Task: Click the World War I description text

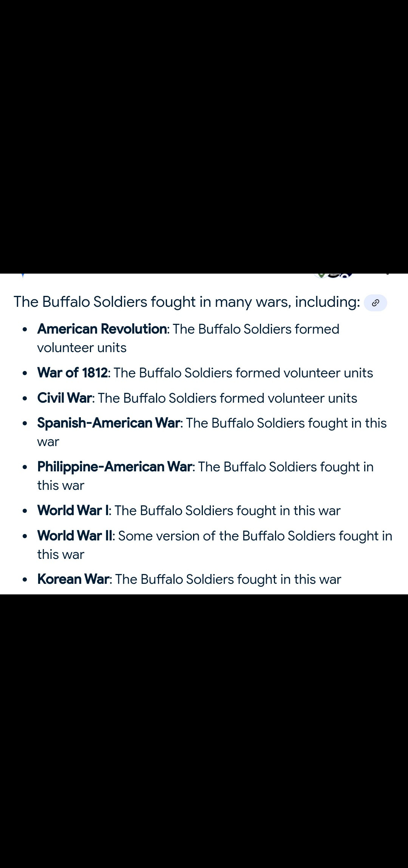Action: [x=227, y=511]
